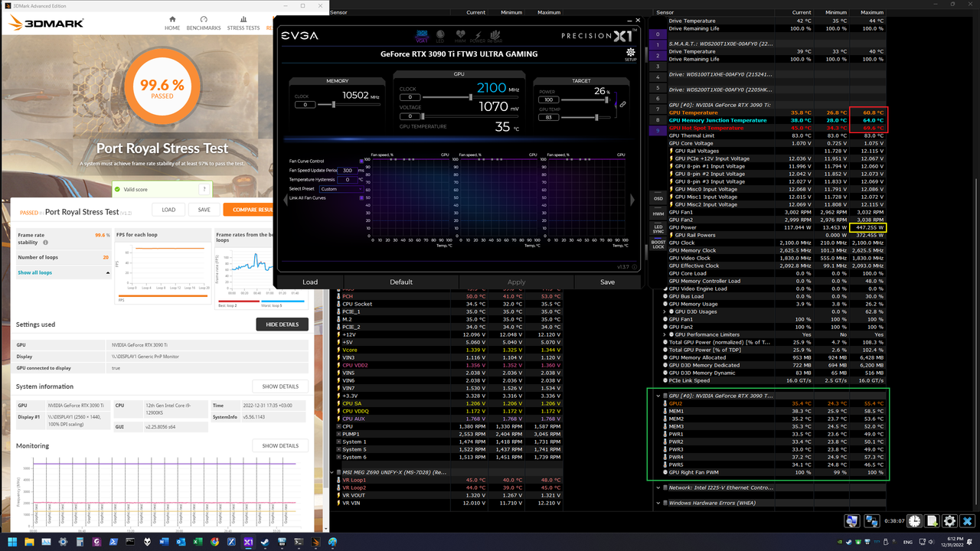Expand GPU D3D Usages row

[665, 311]
